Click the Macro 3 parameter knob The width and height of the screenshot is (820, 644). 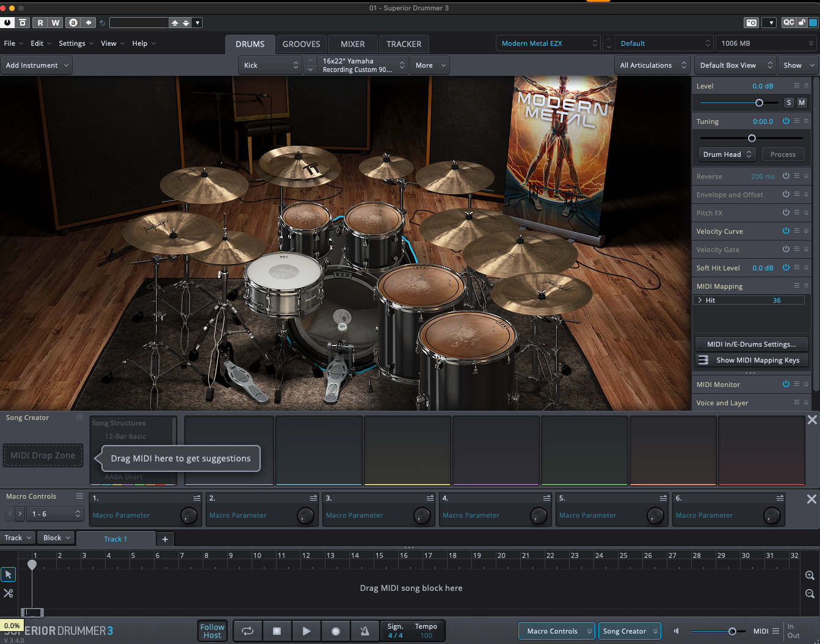point(422,516)
